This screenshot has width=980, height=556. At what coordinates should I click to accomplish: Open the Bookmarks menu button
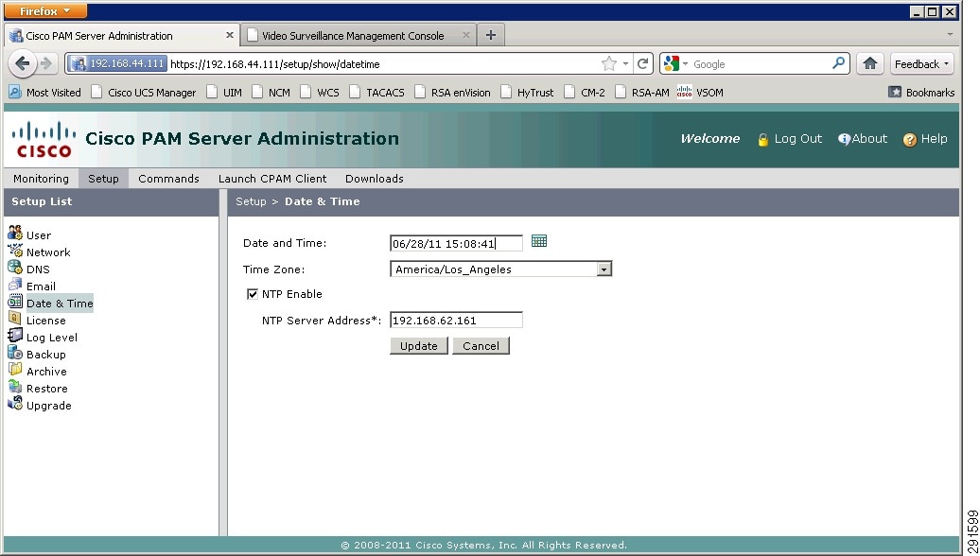tap(922, 93)
